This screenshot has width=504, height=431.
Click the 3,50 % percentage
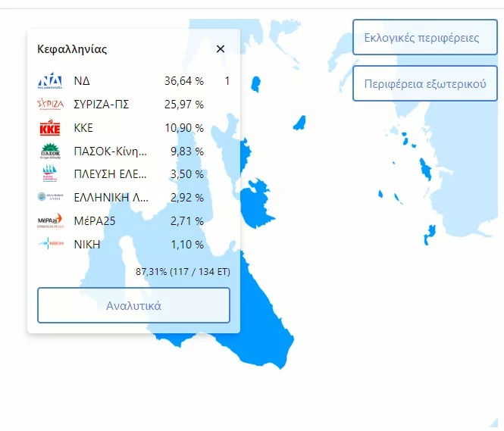[187, 174]
